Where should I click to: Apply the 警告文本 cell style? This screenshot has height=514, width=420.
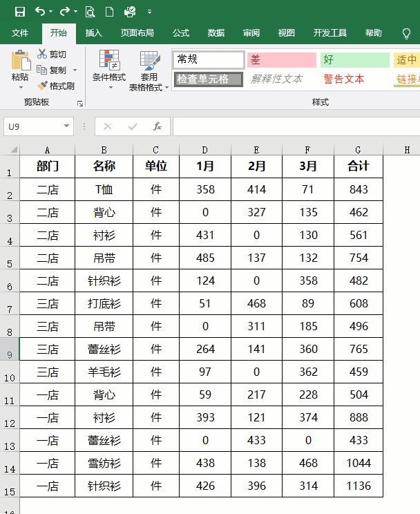click(343, 79)
